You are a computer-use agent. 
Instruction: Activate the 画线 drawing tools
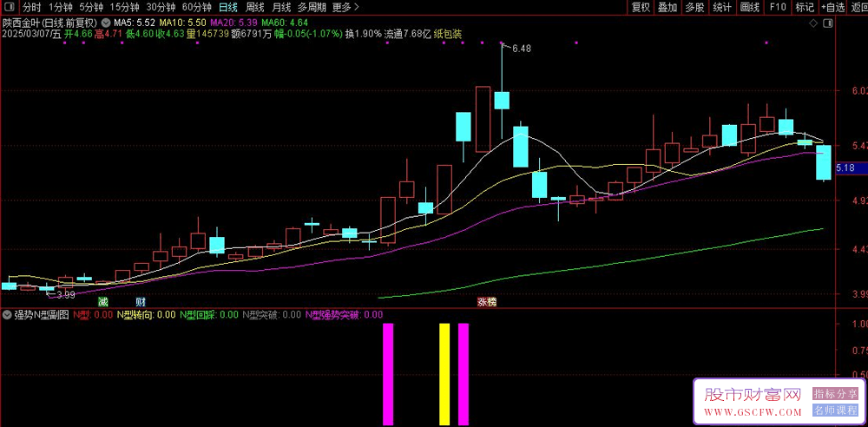click(749, 7)
